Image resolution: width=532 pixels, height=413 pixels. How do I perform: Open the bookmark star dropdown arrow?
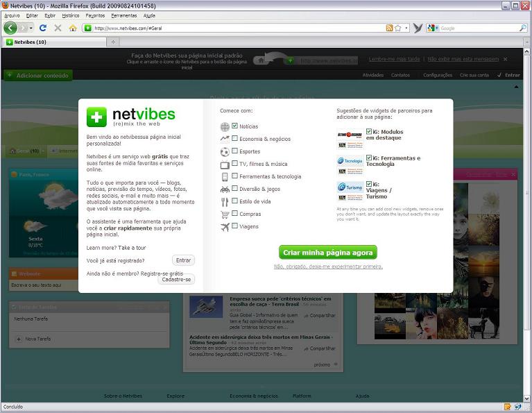coord(406,28)
